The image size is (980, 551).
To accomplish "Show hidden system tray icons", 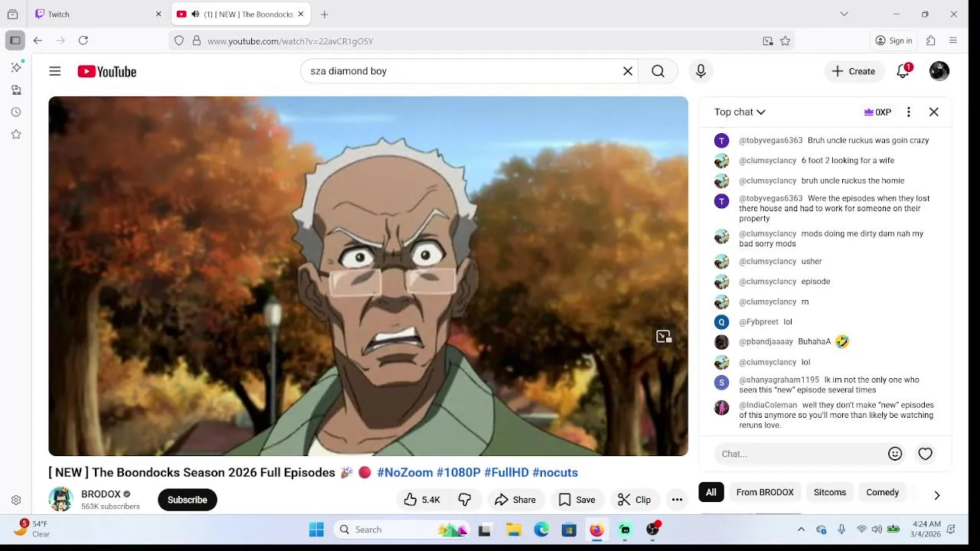I will coord(801,530).
